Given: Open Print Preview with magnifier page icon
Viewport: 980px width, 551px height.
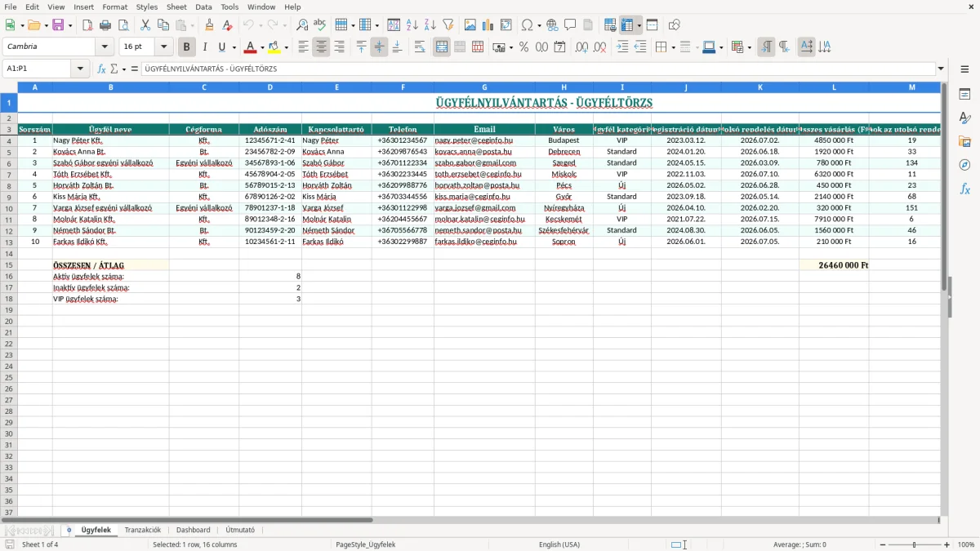Looking at the screenshot, I should pyautogui.click(x=123, y=25).
